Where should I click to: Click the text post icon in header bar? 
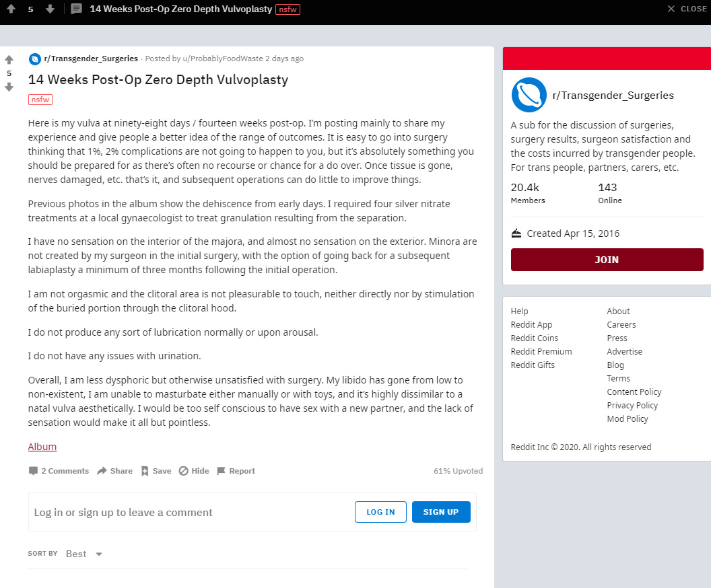coord(76,9)
